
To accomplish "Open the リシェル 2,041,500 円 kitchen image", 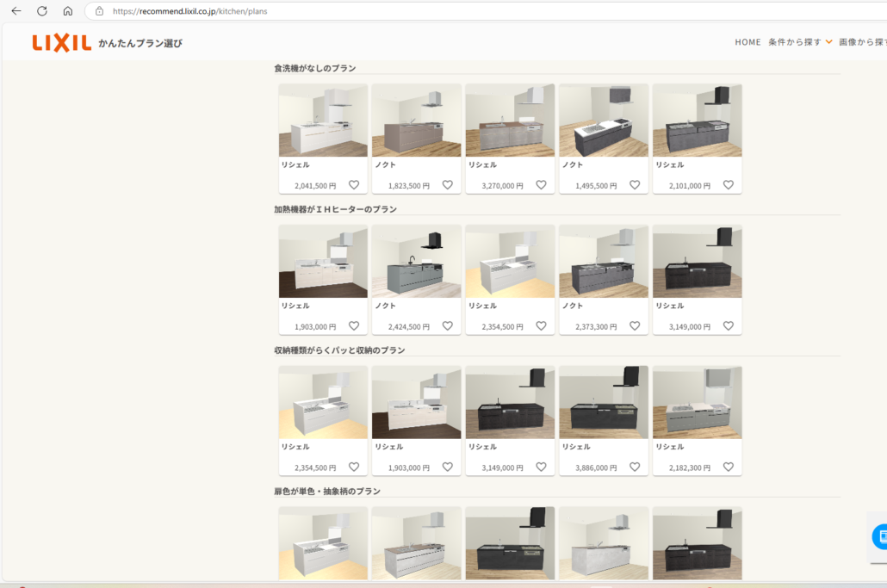I will (x=323, y=121).
